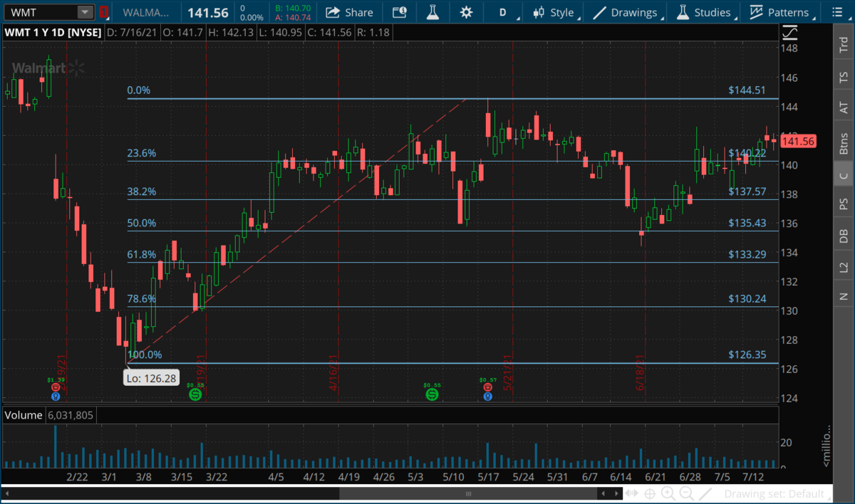
Task: Open the WMT symbol dropdown arrow
Action: pyautogui.click(x=85, y=12)
